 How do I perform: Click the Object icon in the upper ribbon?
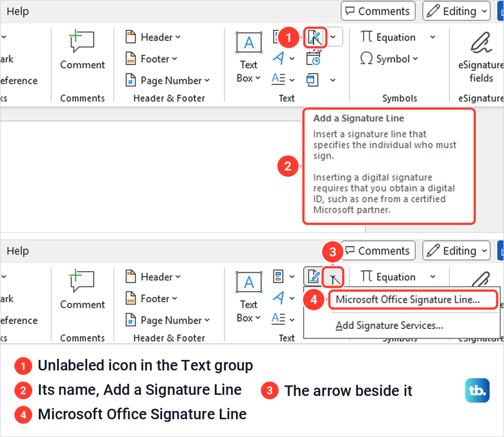(x=312, y=80)
